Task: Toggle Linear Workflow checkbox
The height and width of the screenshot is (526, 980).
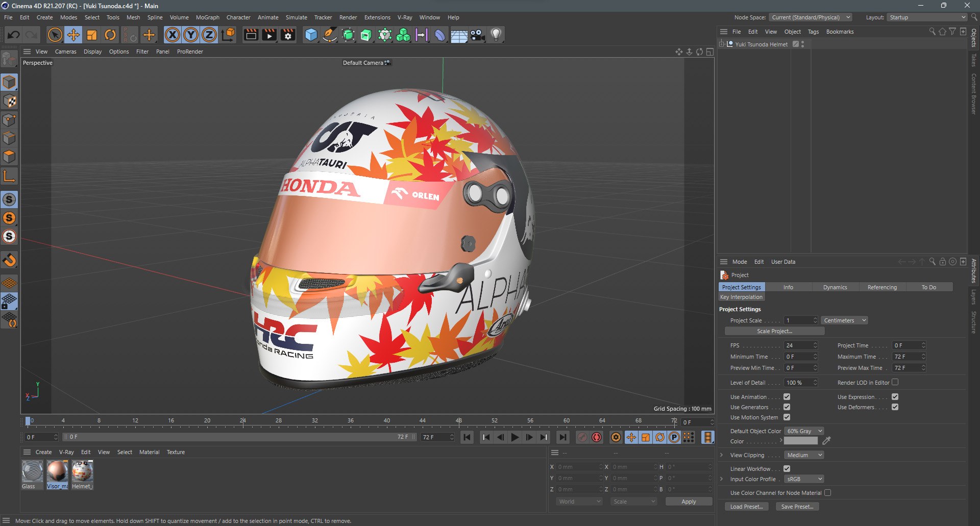Action: [787, 469]
